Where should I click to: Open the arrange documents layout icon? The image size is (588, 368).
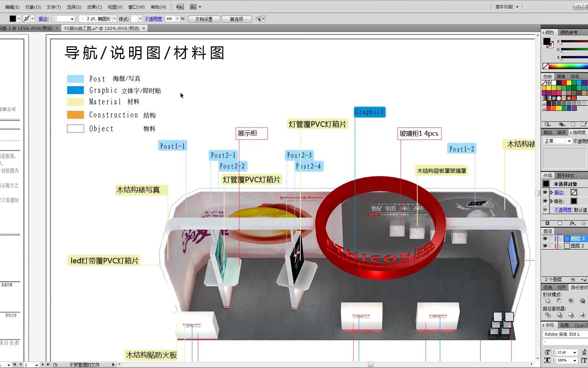[194, 7]
